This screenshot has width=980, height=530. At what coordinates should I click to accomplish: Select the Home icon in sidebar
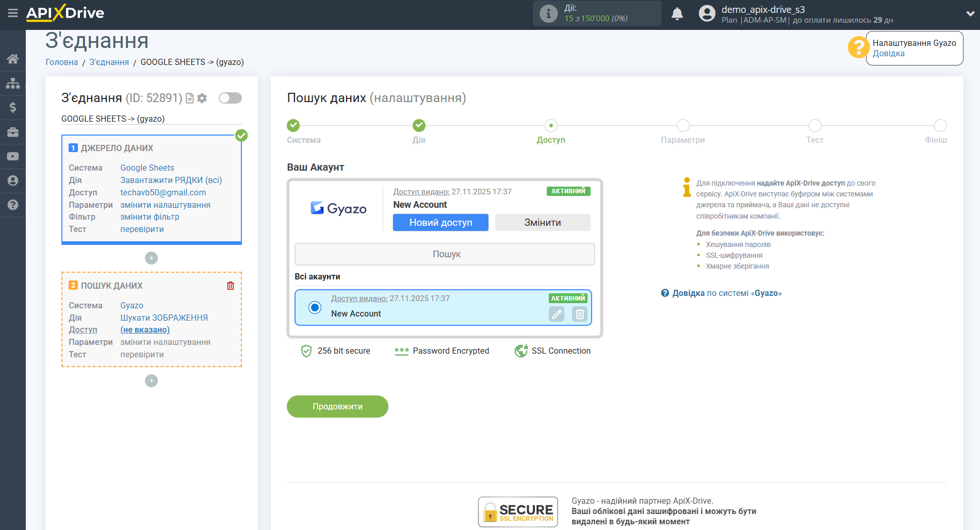13,59
